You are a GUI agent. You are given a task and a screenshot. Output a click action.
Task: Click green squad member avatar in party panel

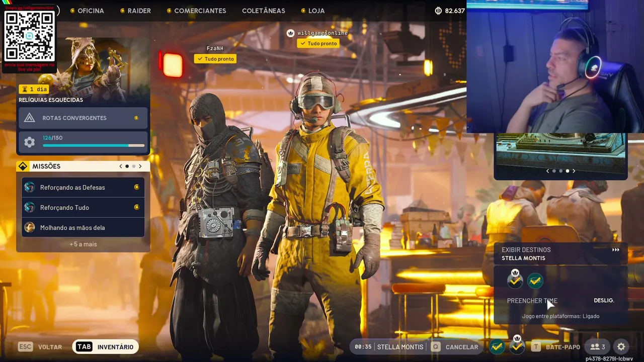tap(535, 281)
